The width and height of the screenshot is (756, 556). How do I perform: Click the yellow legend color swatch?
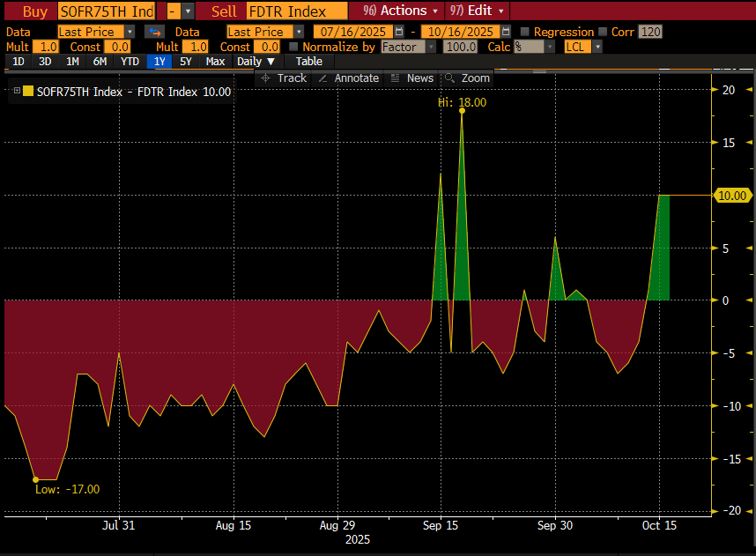tap(28, 91)
